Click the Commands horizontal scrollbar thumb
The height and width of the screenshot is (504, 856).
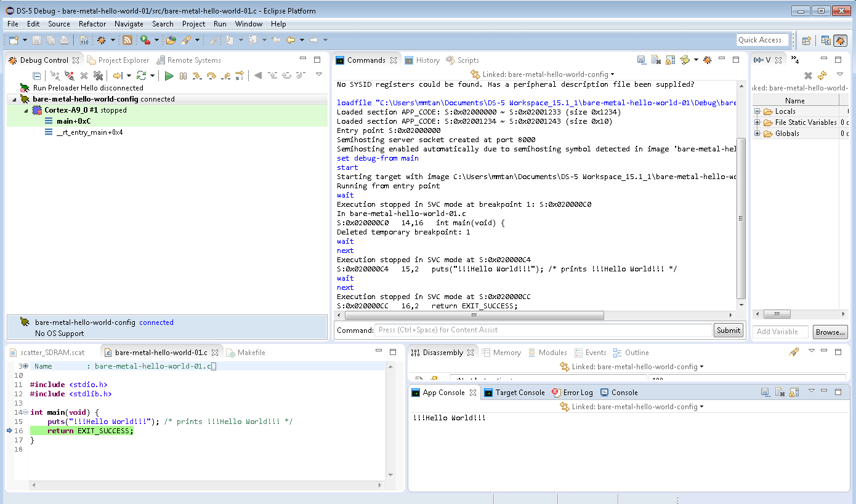(x=474, y=315)
